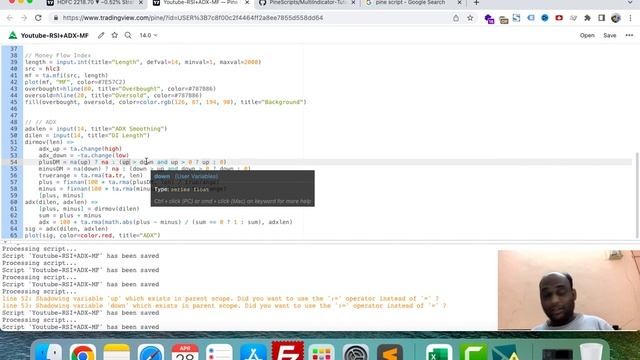The image size is (640, 360).
Task: Open the Chrome side panel icon
Action: (602, 18)
